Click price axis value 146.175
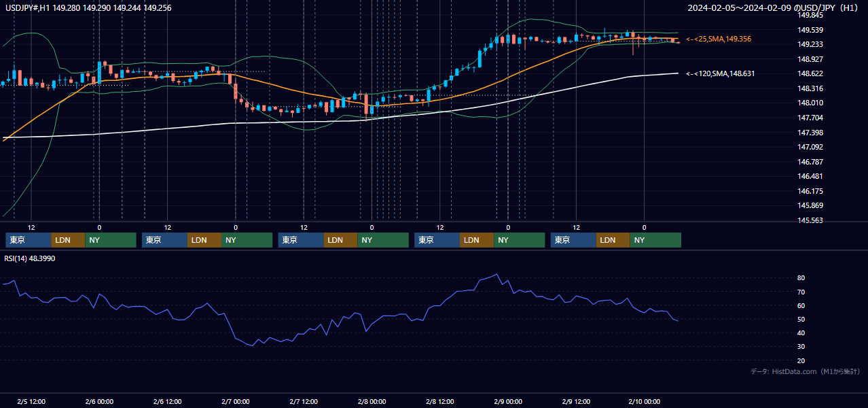This screenshot has width=868, height=408. point(810,191)
